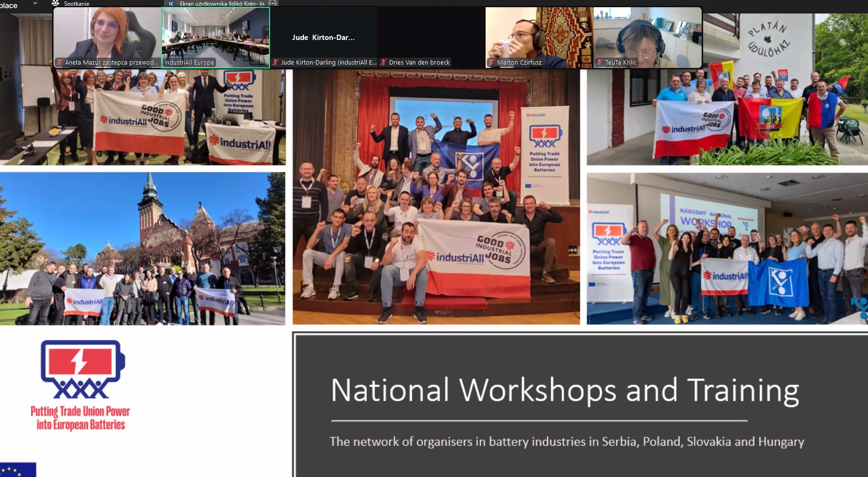This screenshot has height=477, width=868.
Task: Click the EU flag in bottom-left corner
Action: click(x=18, y=470)
